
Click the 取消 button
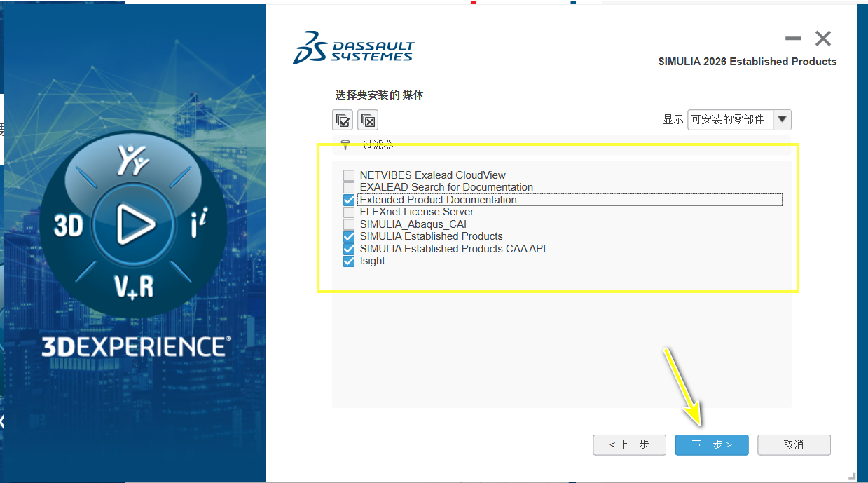pyautogui.click(x=794, y=444)
